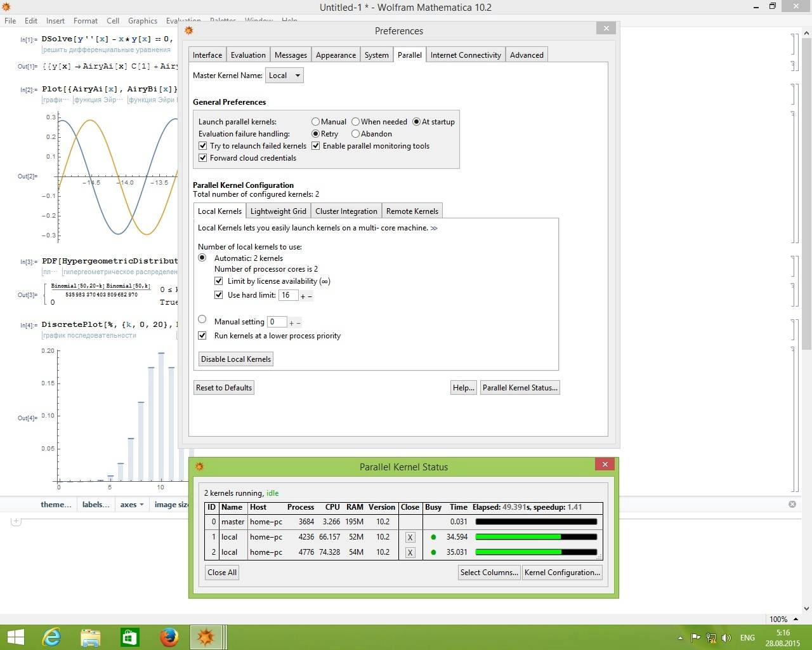Open File menu in Mathematica
Image resolution: width=812 pixels, height=650 pixels.
point(10,21)
